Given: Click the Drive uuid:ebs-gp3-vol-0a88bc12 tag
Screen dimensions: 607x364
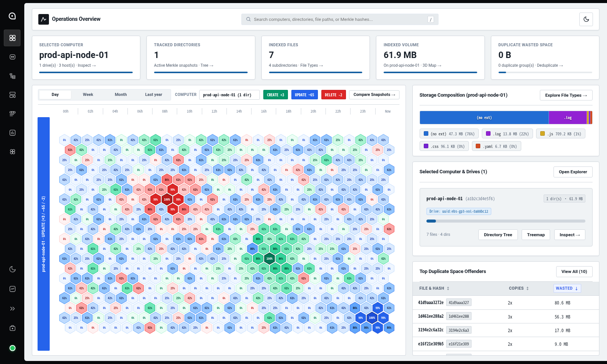Looking at the screenshot, I should [459, 211].
